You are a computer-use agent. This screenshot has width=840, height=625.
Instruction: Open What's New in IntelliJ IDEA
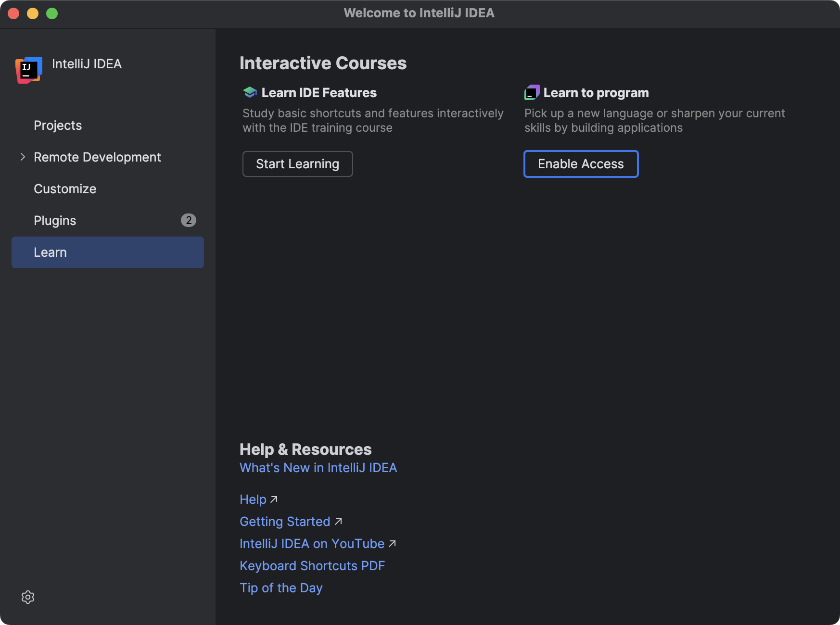click(318, 467)
